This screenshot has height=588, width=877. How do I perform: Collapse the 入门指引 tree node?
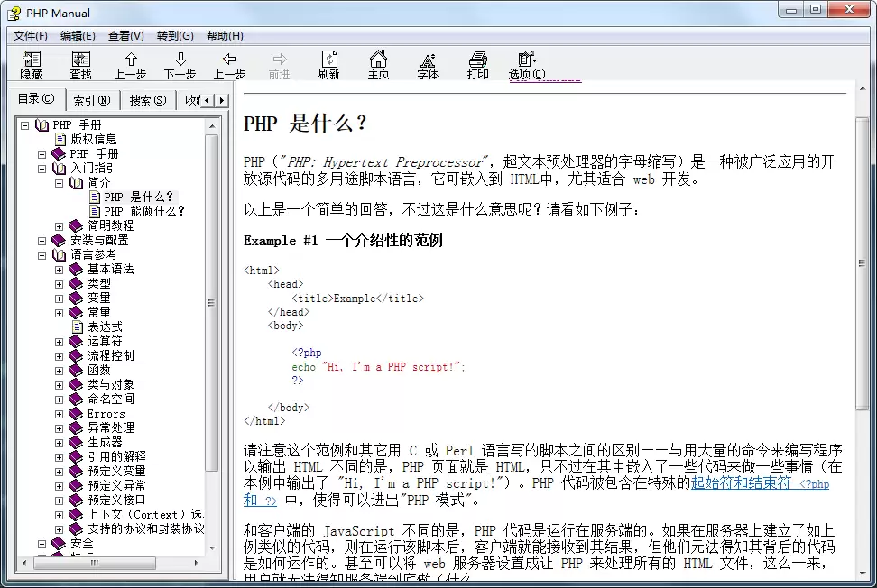42,169
